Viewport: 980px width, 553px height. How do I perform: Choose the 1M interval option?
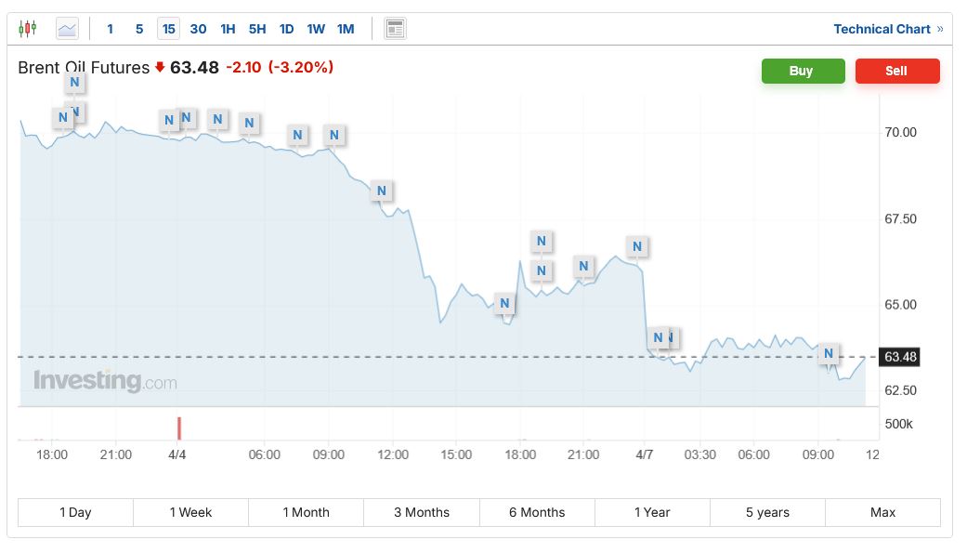click(x=346, y=29)
